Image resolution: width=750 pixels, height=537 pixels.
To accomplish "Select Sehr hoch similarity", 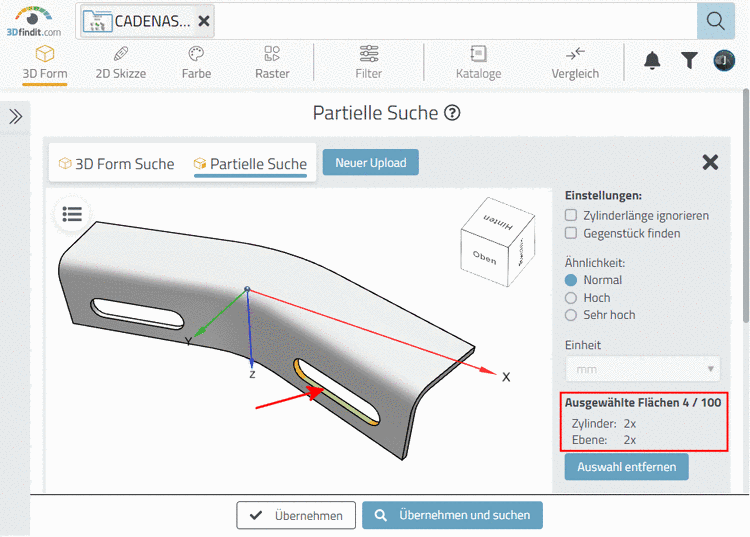I will [571, 315].
